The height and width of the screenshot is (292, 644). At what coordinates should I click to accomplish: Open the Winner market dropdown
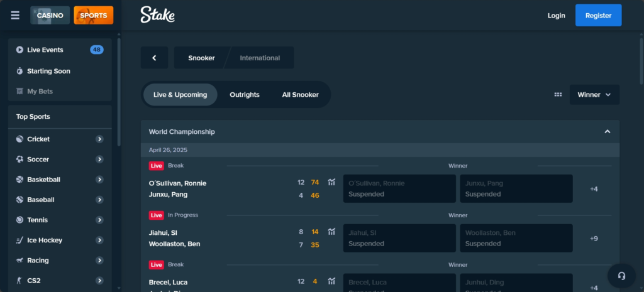pyautogui.click(x=594, y=95)
